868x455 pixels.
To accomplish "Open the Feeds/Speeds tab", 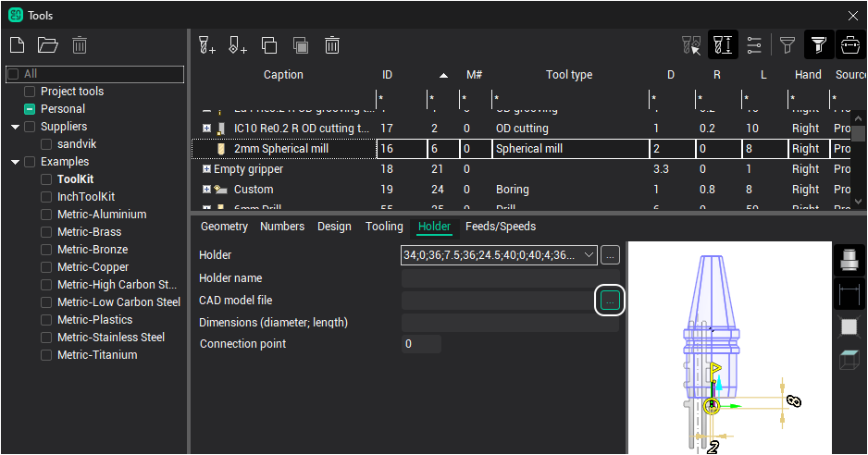I will 501,227.
